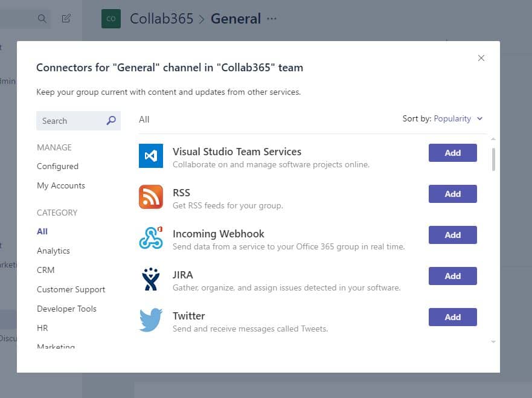Click "Get RSS feeds for your group." description
This screenshot has height=398, width=532.
(228, 205)
